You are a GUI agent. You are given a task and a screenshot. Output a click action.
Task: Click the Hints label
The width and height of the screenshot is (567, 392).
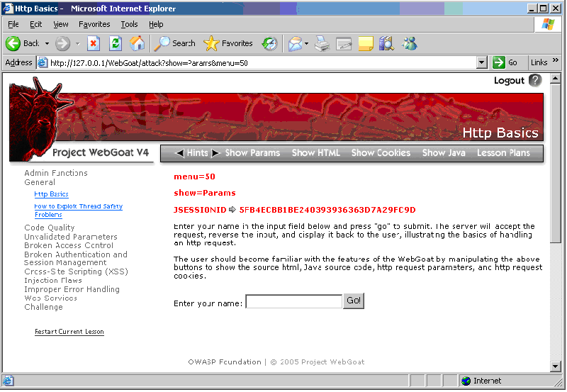[x=198, y=153]
